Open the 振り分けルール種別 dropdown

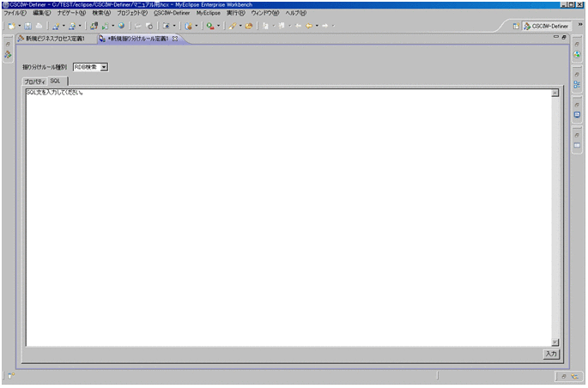click(104, 66)
